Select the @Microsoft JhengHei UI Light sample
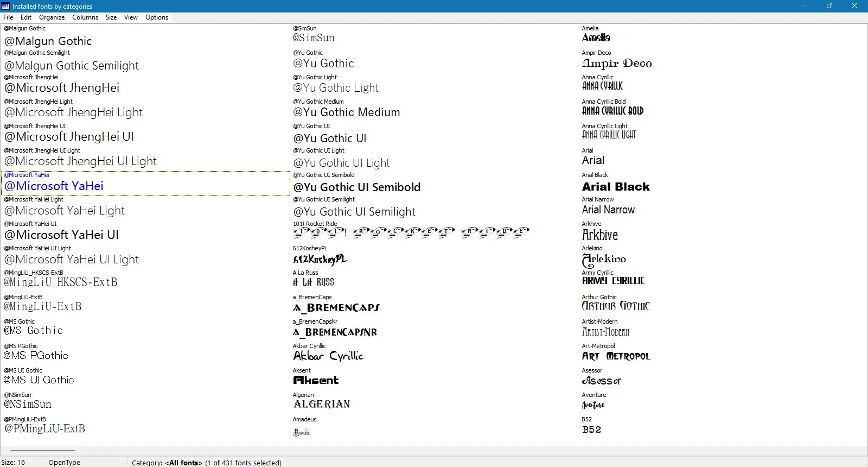 coord(80,161)
